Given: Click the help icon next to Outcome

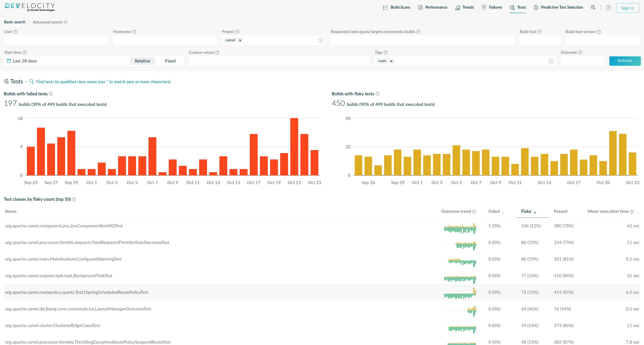Looking at the screenshot, I should (580, 52).
